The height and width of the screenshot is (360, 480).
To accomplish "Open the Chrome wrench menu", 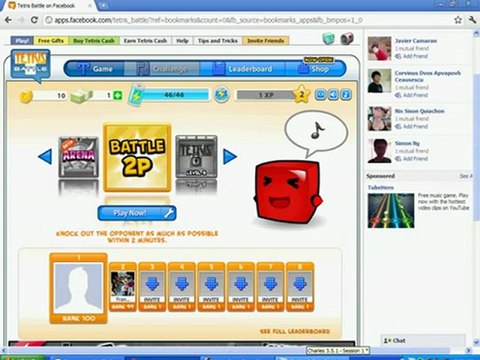I will point(472,20).
